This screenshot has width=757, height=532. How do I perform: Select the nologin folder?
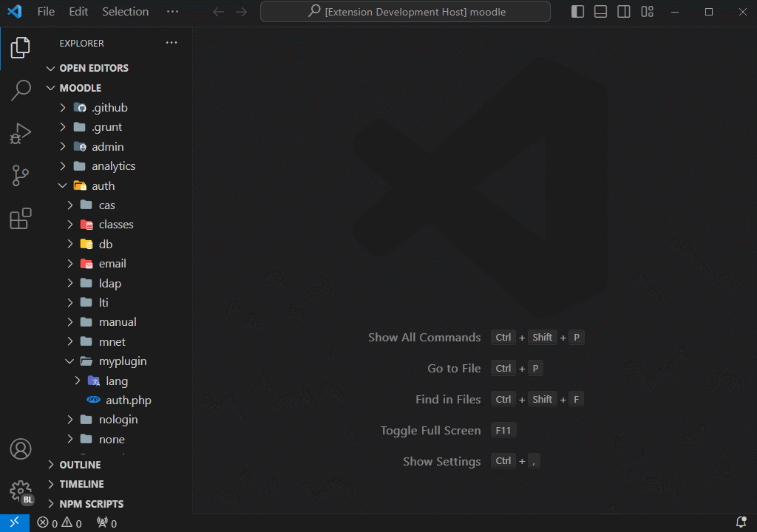pos(118,420)
